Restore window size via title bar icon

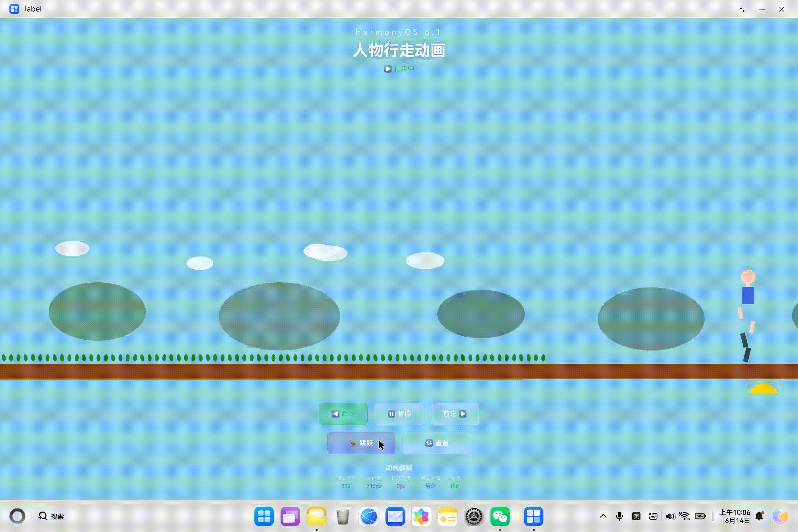pyautogui.click(x=743, y=9)
